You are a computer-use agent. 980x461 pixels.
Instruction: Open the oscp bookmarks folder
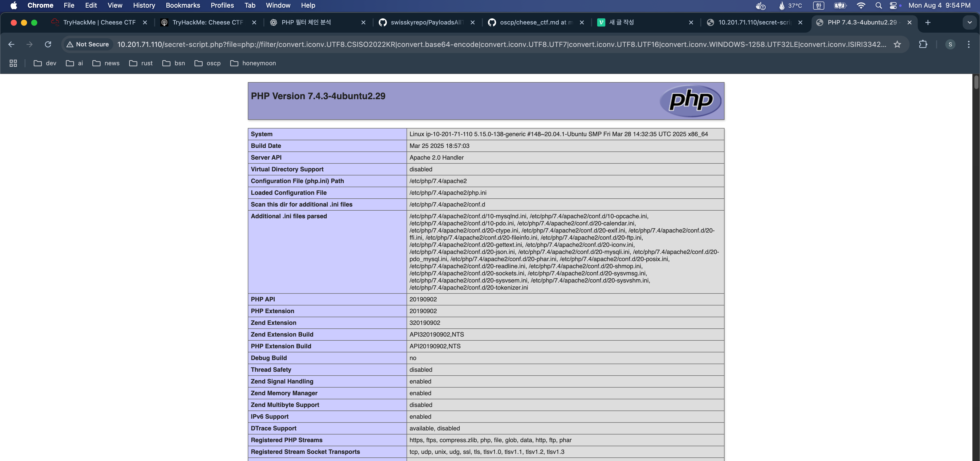point(208,63)
